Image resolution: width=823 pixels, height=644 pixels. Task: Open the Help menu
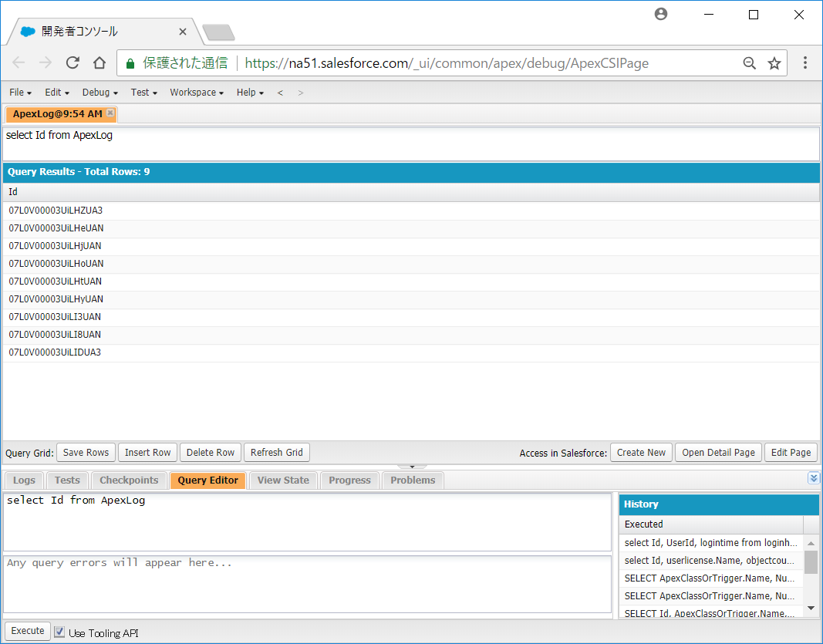pos(251,93)
